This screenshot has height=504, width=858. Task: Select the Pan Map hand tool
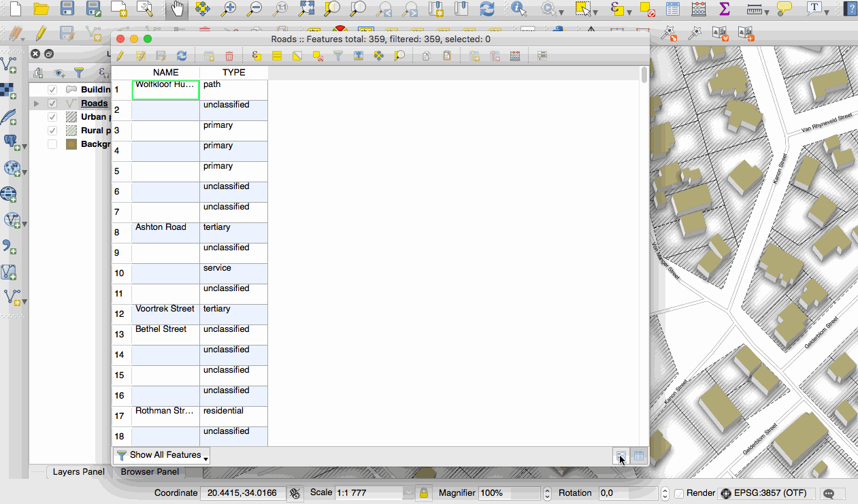pyautogui.click(x=177, y=9)
